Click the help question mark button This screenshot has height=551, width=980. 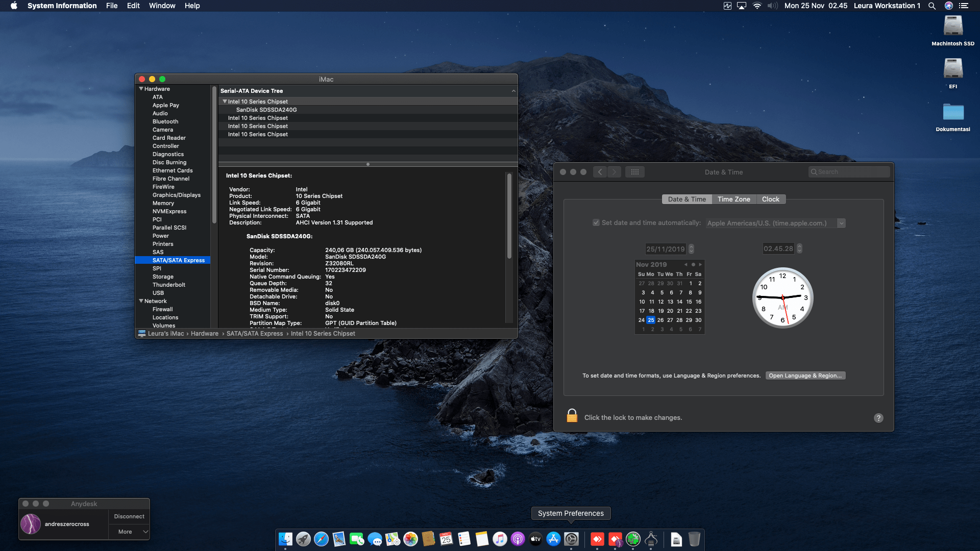[x=878, y=418]
